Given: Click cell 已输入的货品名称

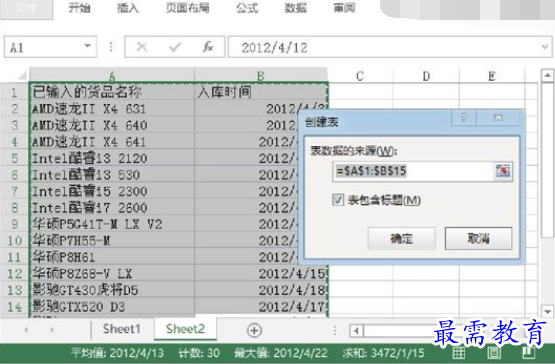Looking at the screenshot, I should [x=112, y=92].
